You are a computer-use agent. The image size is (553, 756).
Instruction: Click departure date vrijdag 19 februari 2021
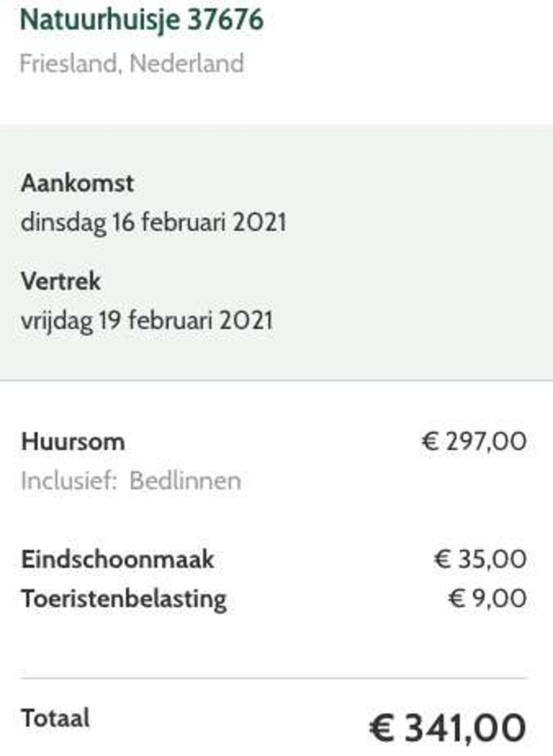click(x=147, y=320)
